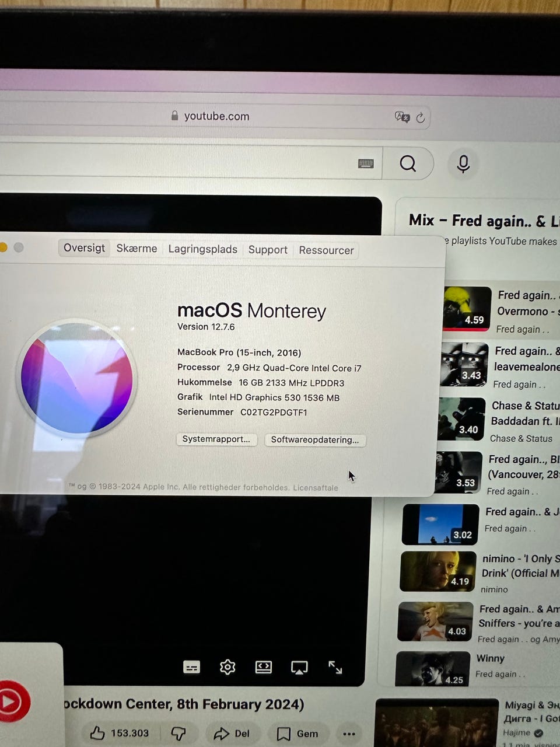Click Intel HD Graphics 530 text

tap(274, 397)
